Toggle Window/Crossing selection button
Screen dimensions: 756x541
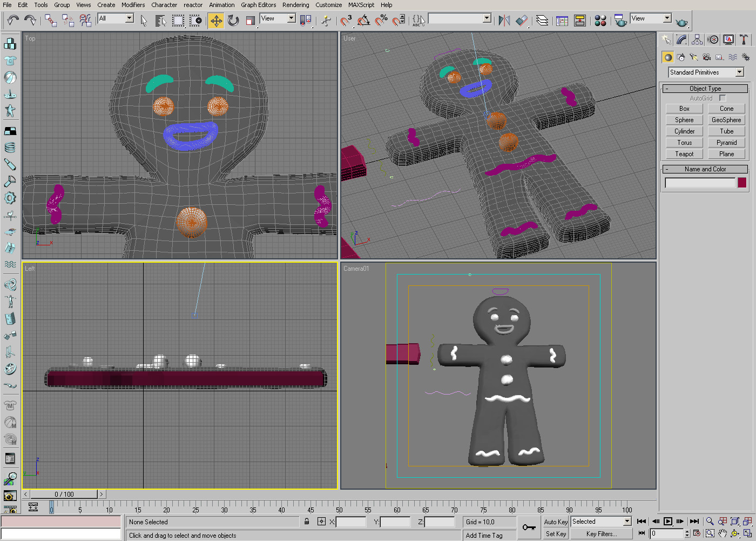pos(195,21)
